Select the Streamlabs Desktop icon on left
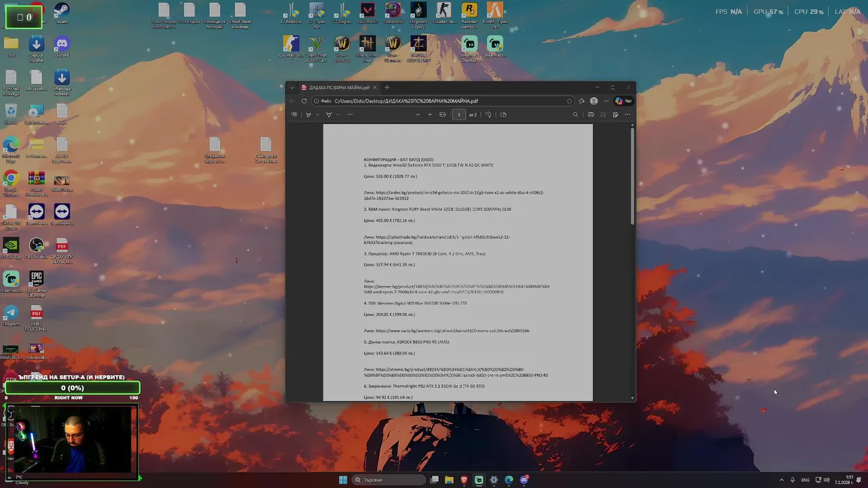The image size is (868, 488). [x=11, y=281]
